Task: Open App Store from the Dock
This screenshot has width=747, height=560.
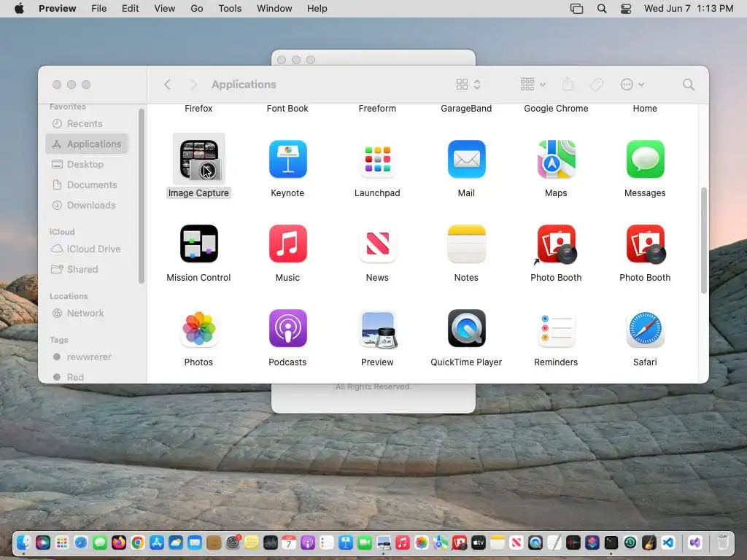Action: point(157,542)
